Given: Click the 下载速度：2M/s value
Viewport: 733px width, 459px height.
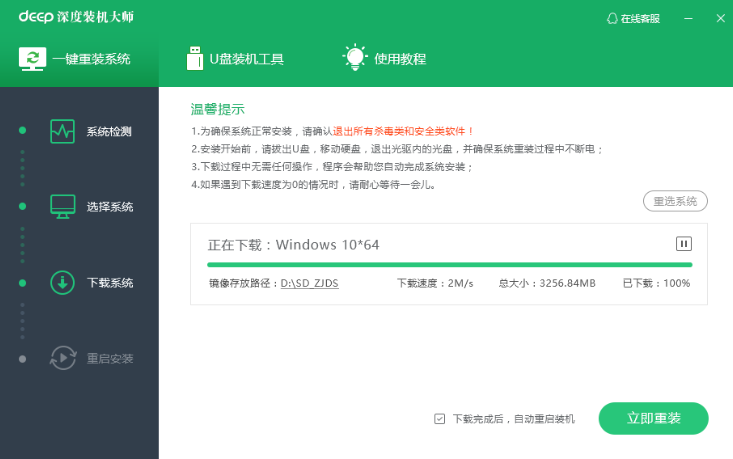Looking at the screenshot, I should point(435,283).
